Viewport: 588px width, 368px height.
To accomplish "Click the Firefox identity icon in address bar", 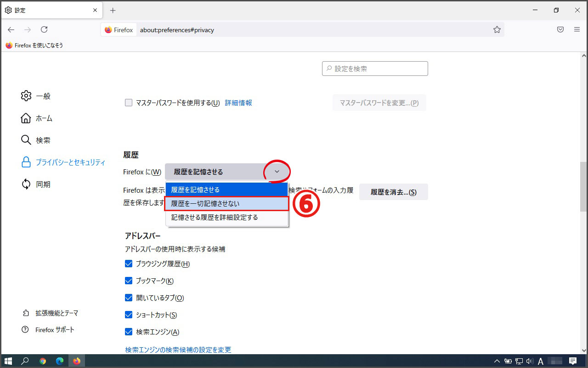I will pos(119,30).
